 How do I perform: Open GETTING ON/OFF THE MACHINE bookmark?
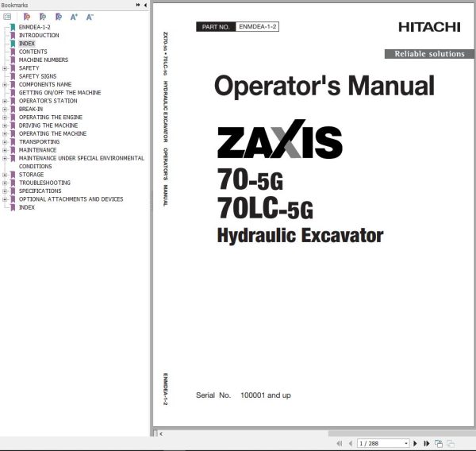click(59, 93)
